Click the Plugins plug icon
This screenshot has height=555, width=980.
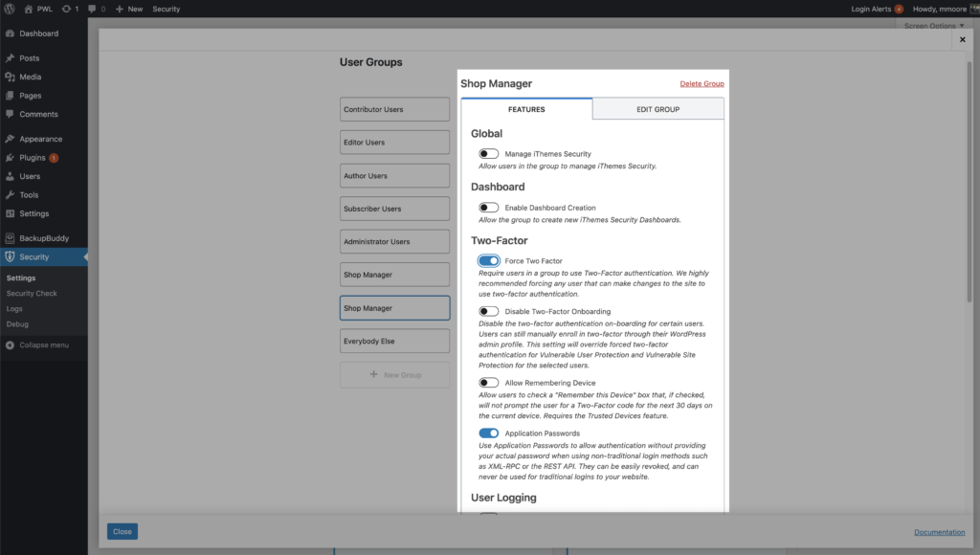[10, 158]
